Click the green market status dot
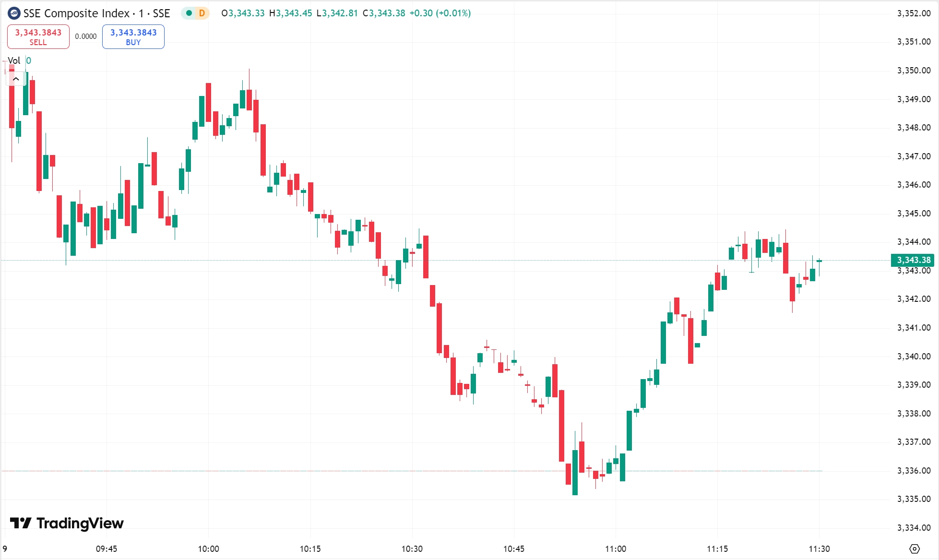Image resolution: width=939 pixels, height=560 pixels. tap(189, 13)
